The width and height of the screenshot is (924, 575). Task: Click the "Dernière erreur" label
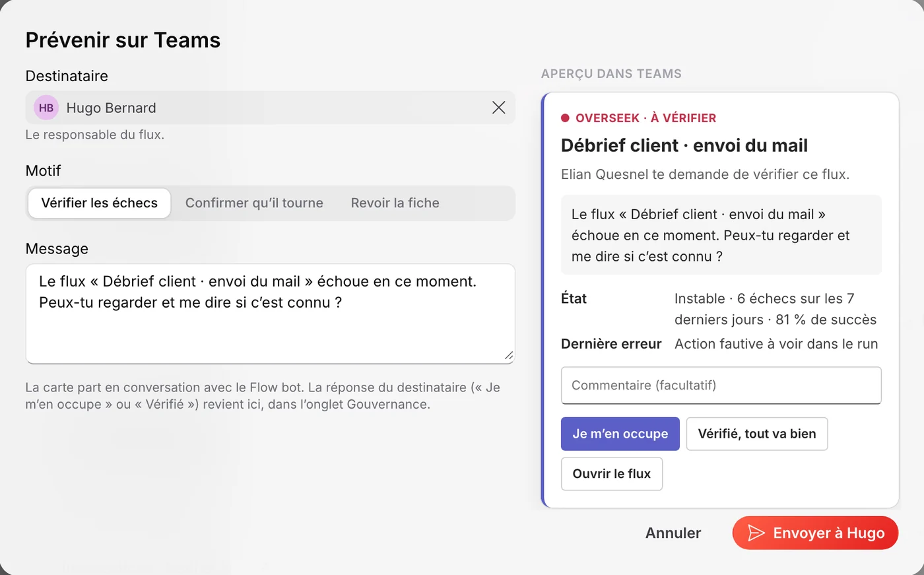(611, 344)
